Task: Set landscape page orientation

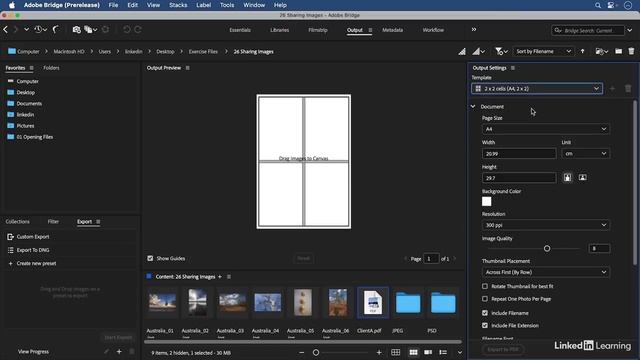Action: [582, 178]
